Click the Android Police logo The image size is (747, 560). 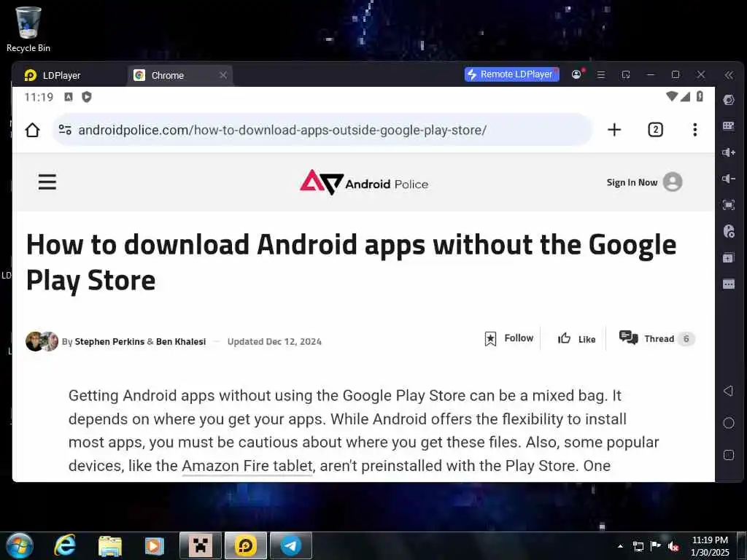point(364,182)
